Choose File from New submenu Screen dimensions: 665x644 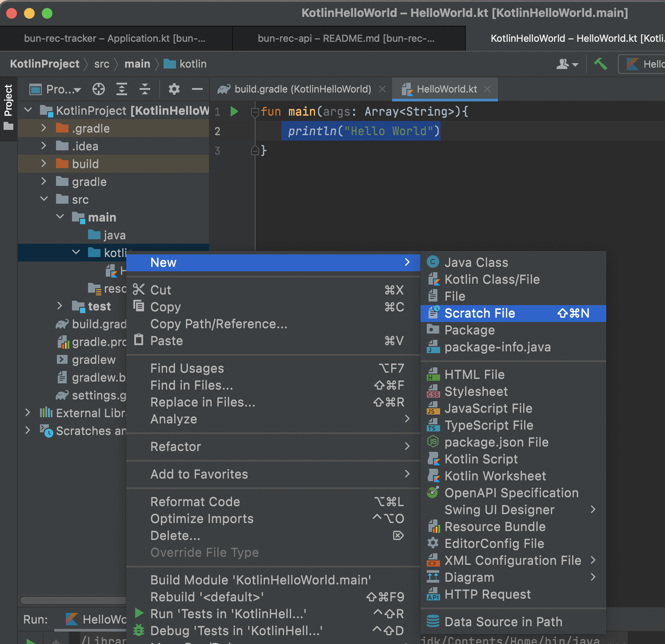(x=513, y=296)
